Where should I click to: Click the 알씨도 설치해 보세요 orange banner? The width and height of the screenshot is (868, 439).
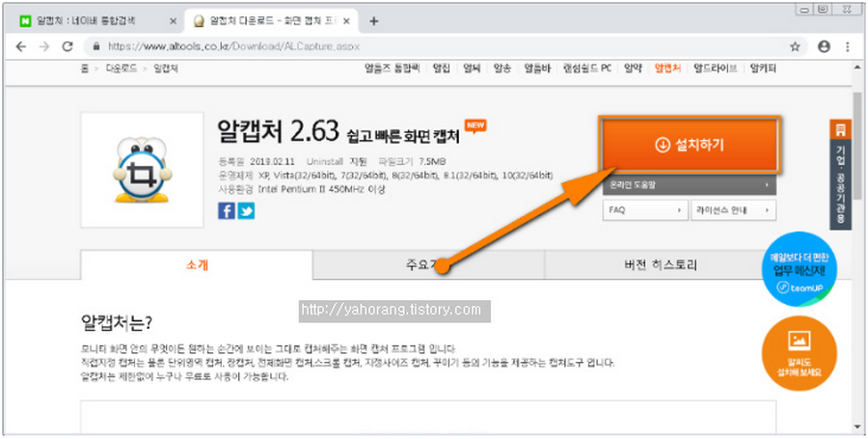coord(800,354)
